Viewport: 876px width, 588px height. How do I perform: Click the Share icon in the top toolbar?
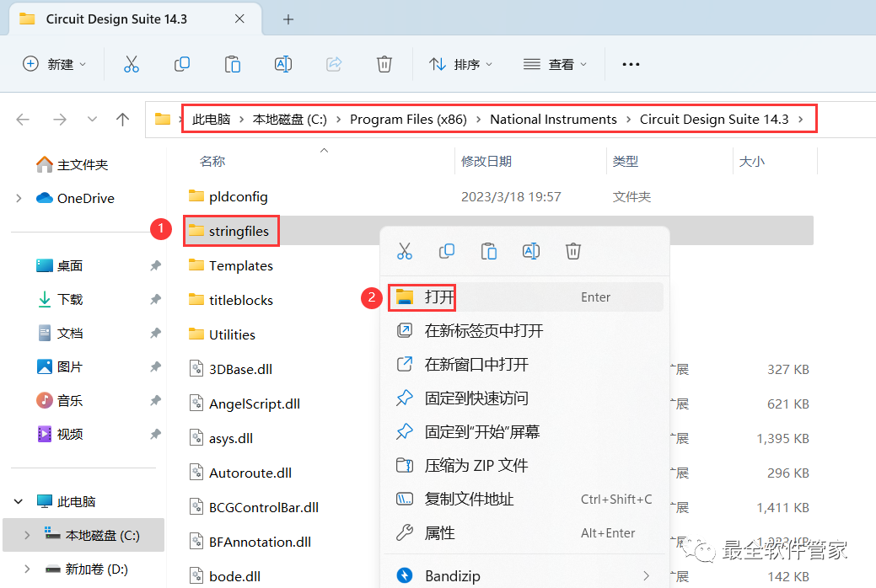pos(334,64)
